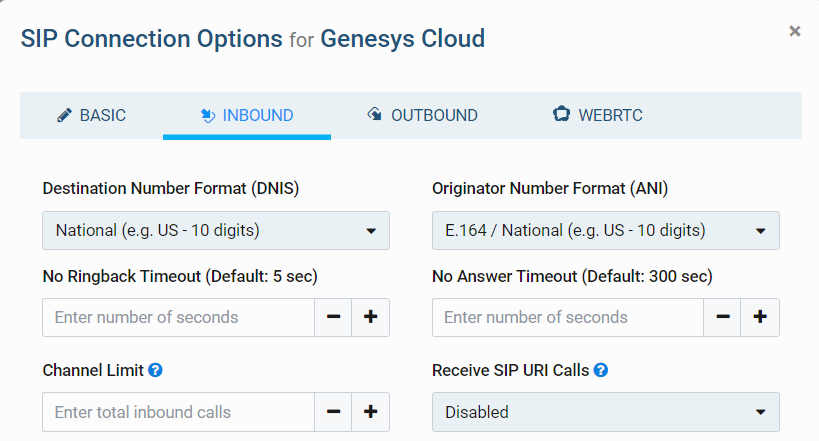This screenshot has width=819, height=441.
Task: Increase No Ringback Timeout with plus button
Action: click(x=370, y=317)
